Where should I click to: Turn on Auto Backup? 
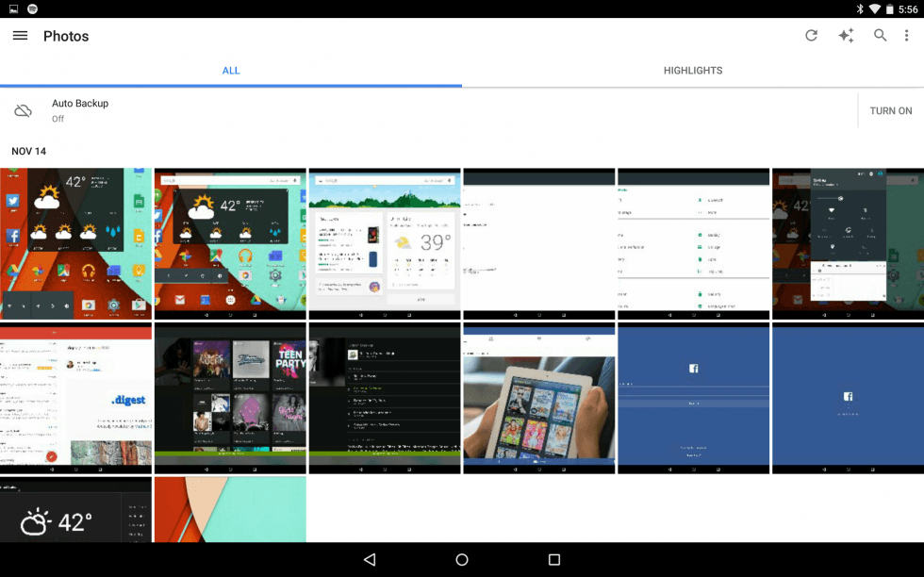[890, 111]
